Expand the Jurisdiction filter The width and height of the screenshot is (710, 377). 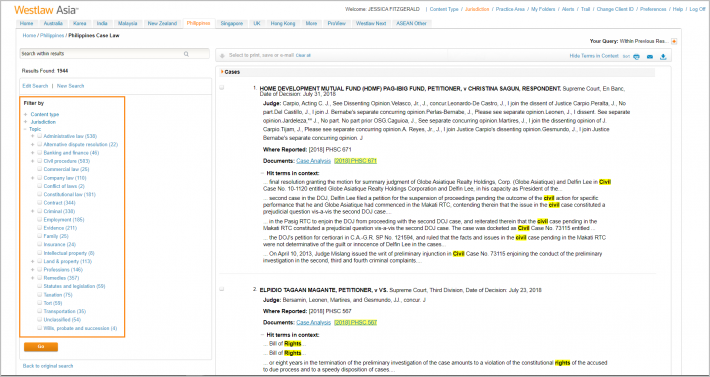pyautogui.click(x=25, y=122)
